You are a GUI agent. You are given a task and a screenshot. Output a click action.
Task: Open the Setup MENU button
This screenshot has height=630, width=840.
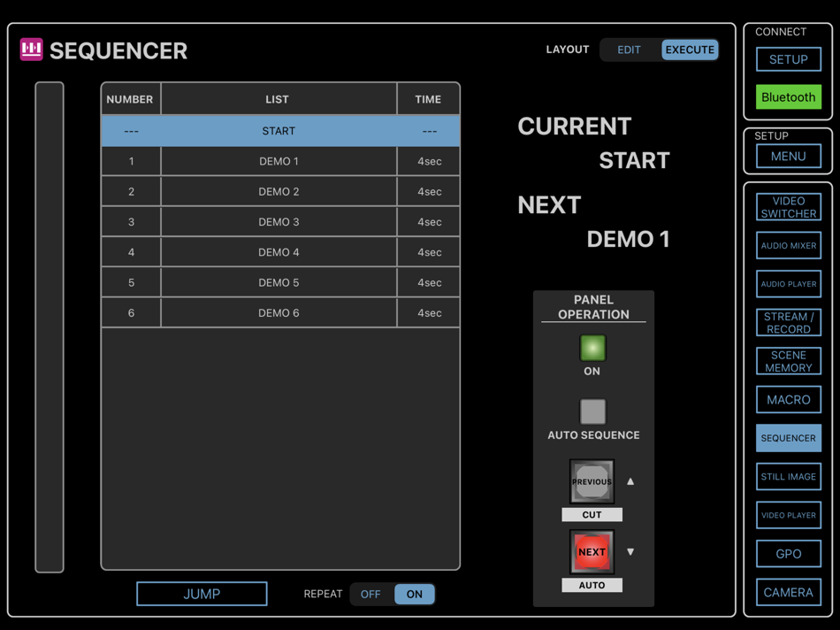788,156
